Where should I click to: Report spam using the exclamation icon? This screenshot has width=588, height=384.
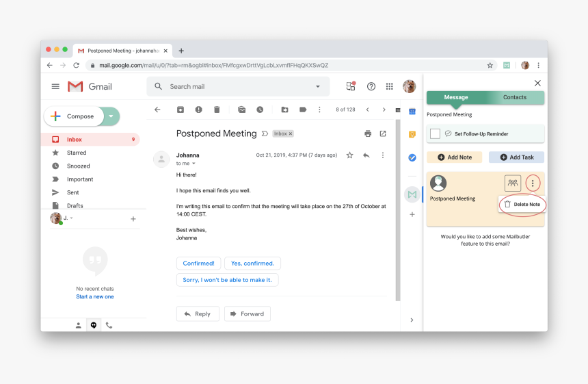click(199, 110)
